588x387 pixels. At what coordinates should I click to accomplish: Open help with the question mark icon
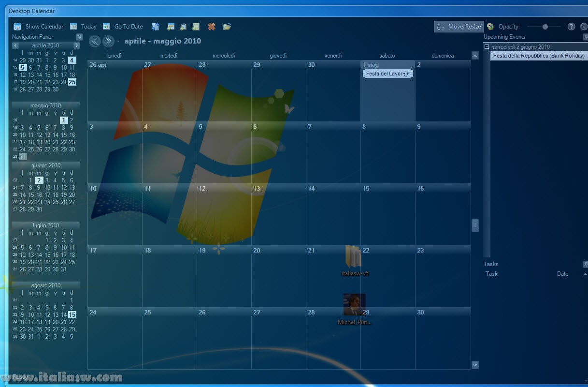click(x=571, y=27)
